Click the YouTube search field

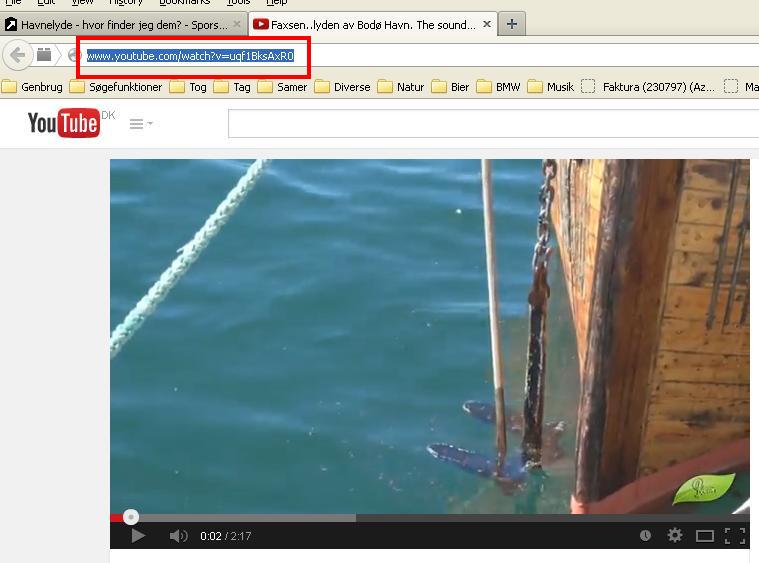pyautogui.click(x=493, y=123)
